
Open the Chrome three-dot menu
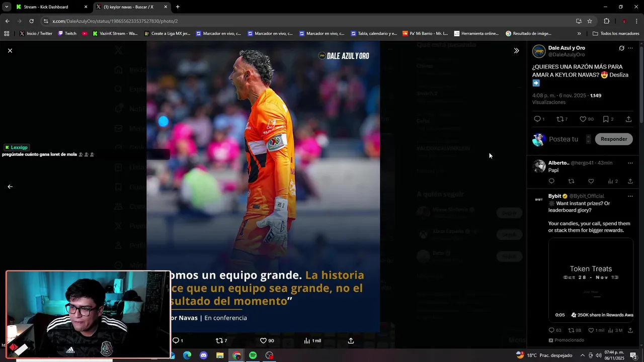tap(637, 21)
